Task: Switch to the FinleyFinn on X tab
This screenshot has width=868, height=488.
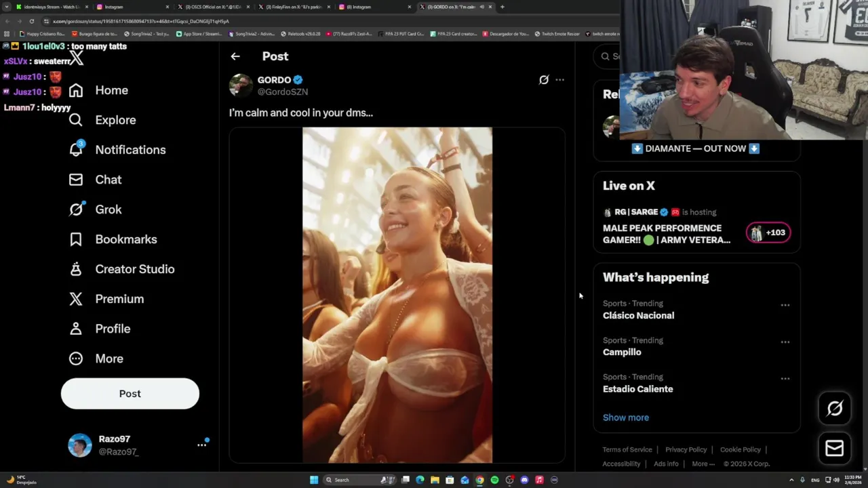Action: (x=294, y=7)
